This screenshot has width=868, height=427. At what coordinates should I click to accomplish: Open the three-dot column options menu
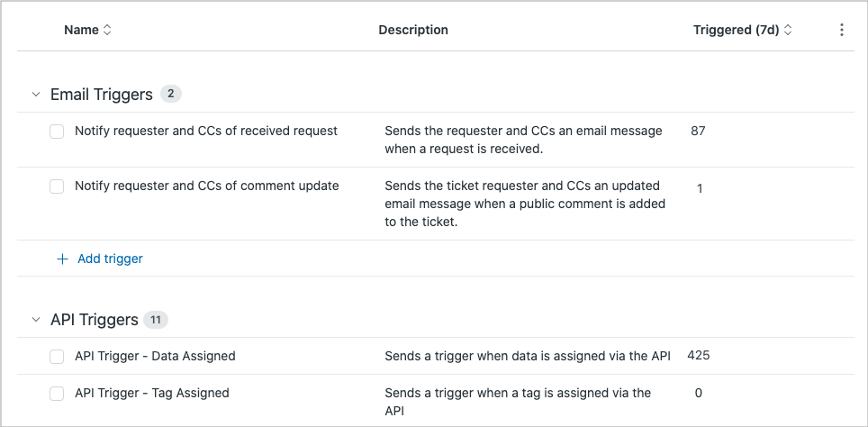(x=842, y=30)
